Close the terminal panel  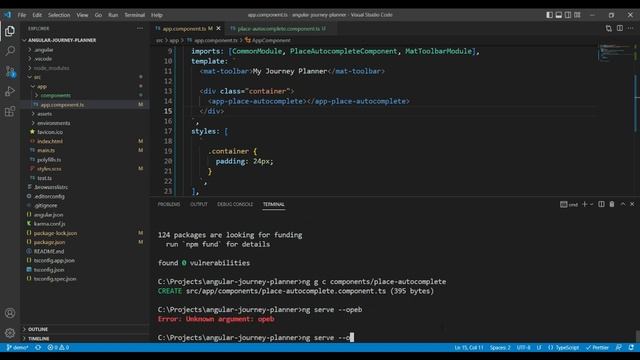pyautogui.click(x=632, y=204)
